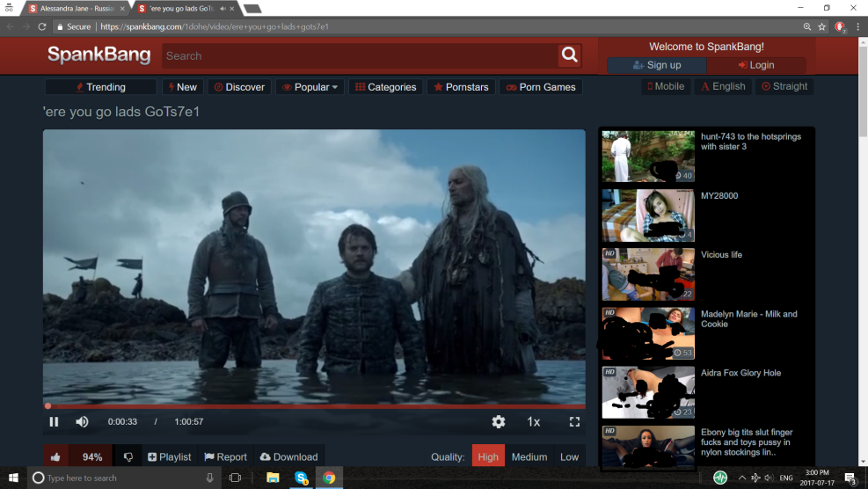Click the Sign up button
Screen dimensions: 868x489
[x=656, y=65]
